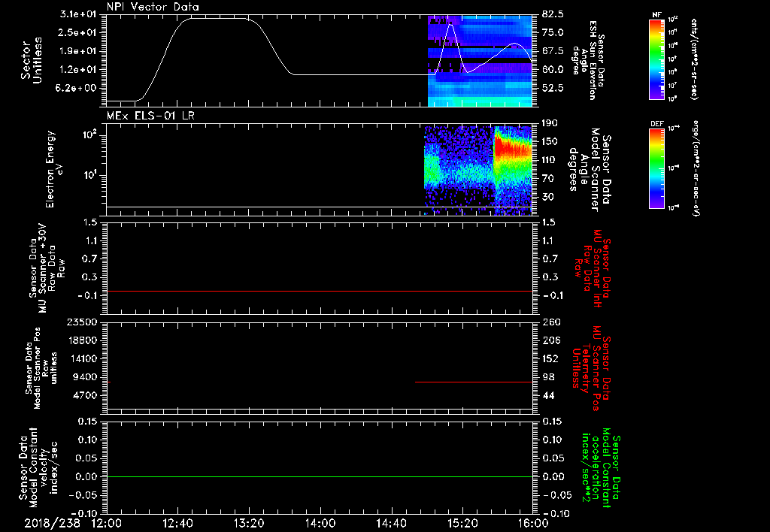Click the '3.1e+01' sector tick value
Viewport: 770px width, 532px height.
pyautogui.click(x=78, y=14)
